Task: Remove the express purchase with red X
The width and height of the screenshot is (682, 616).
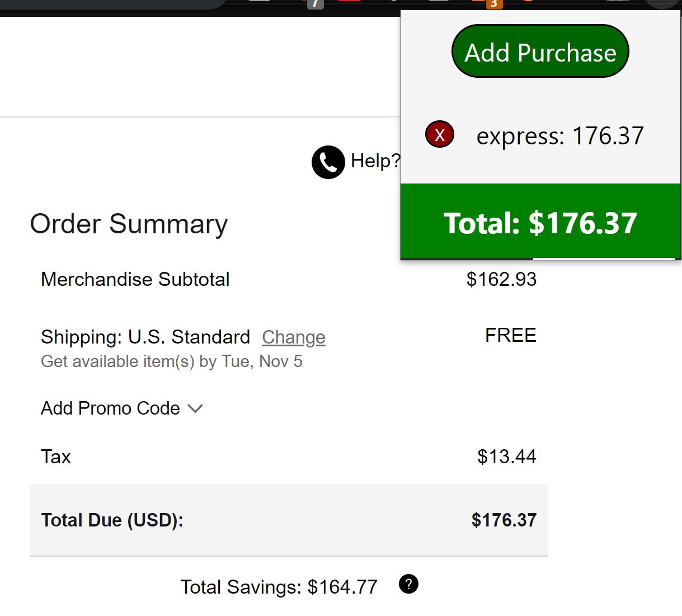Action: 439,134
